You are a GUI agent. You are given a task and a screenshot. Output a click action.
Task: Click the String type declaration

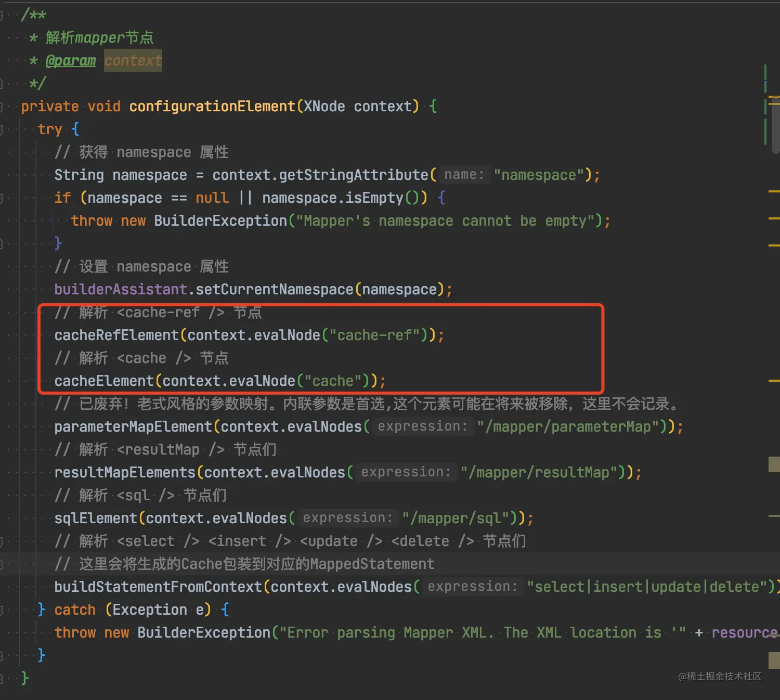[79, 175]
